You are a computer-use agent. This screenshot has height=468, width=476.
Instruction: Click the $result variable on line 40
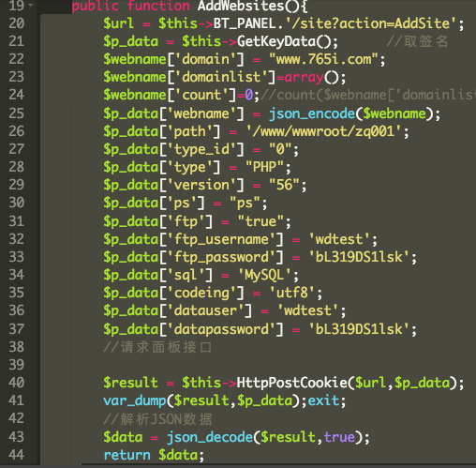[x=131, y=383]
